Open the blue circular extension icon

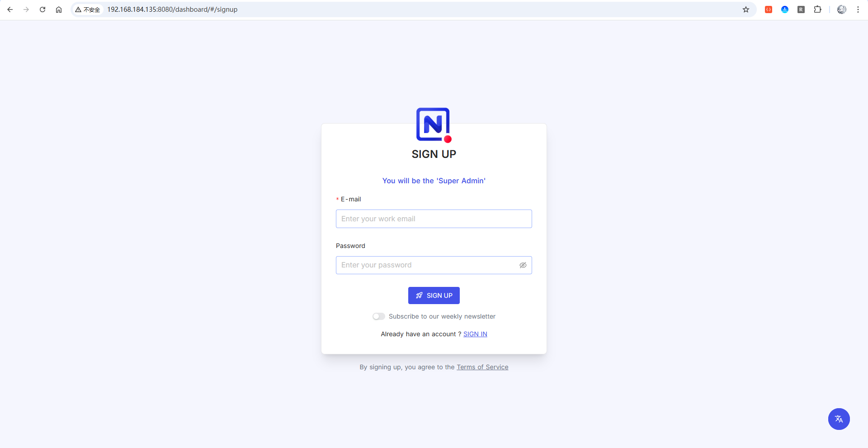coord(785,10)
